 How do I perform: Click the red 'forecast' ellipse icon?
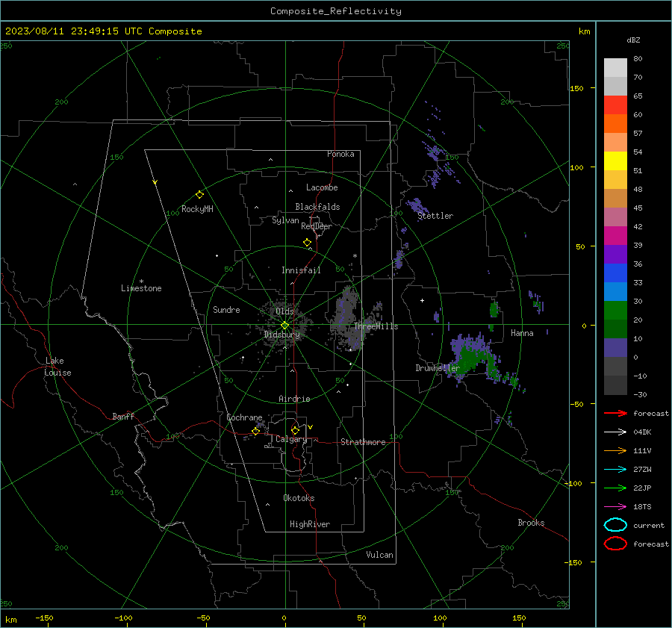(x=615, y=544)
